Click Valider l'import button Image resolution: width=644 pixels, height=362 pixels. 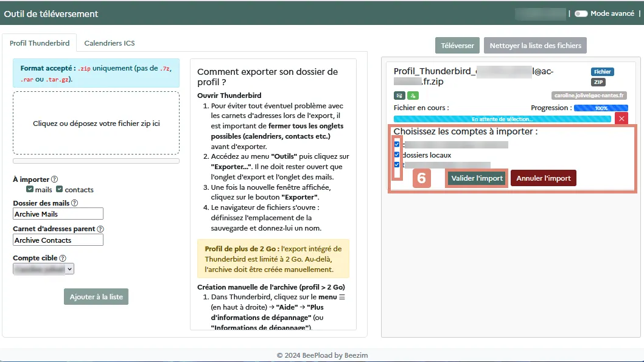477,178
